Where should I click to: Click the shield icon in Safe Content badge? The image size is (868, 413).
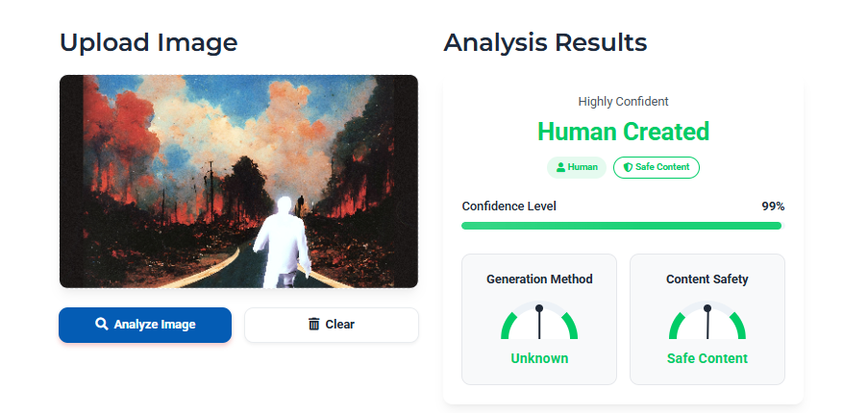628,167
